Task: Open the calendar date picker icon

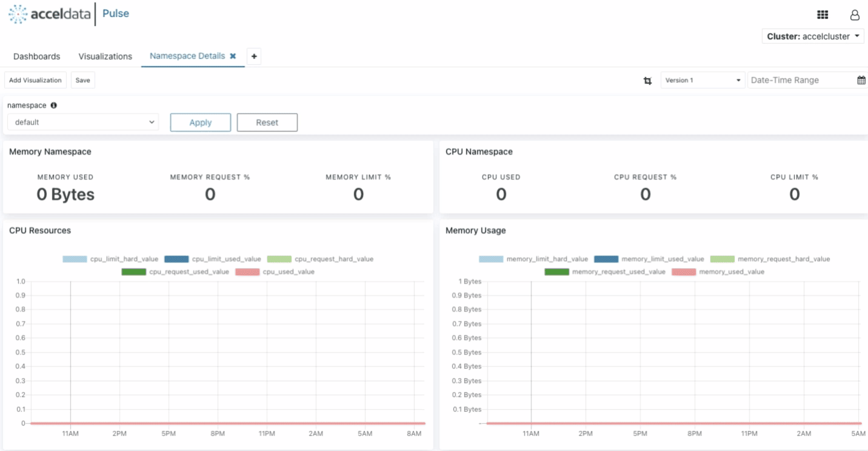Action: [x=861, y=80]
